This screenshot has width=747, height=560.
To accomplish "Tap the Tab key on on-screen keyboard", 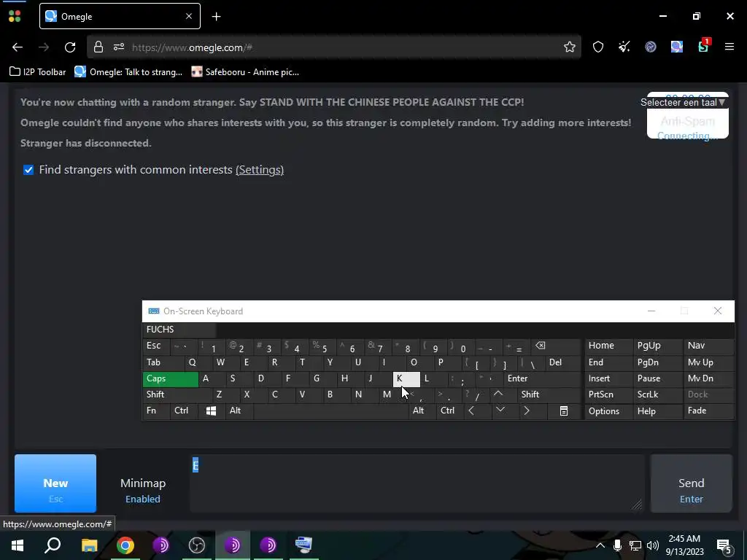I will click(163, 362).
